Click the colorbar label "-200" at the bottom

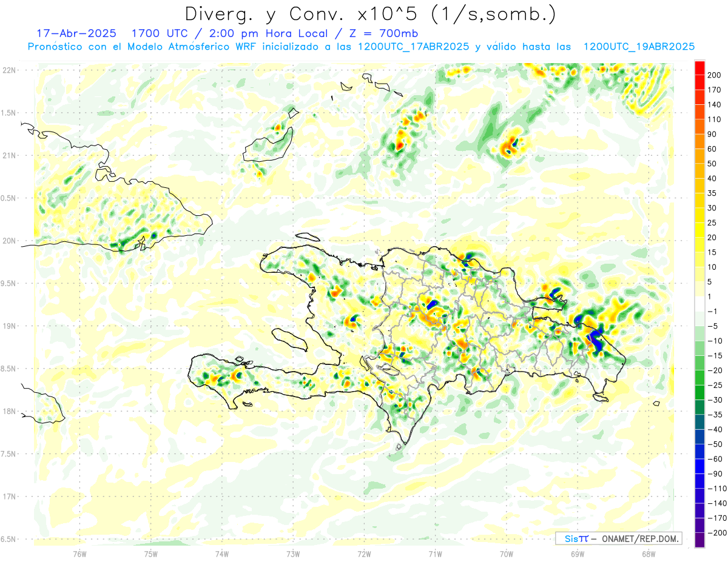717,533
